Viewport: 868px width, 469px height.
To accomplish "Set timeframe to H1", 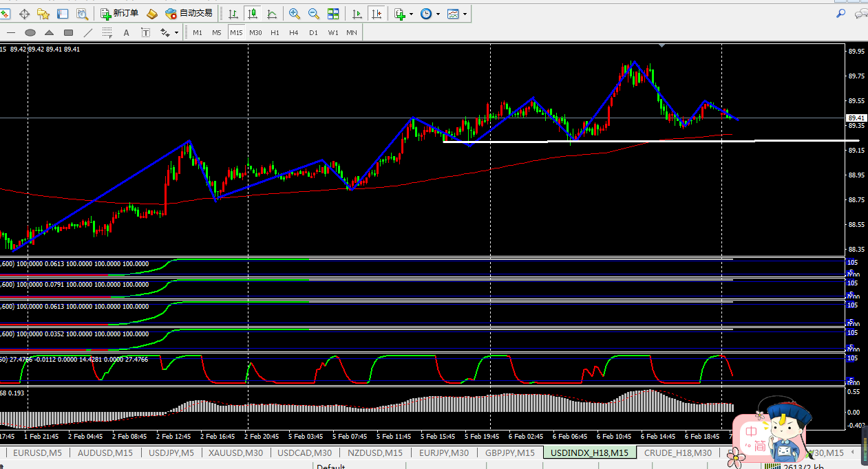I will [x=275, y=32].
